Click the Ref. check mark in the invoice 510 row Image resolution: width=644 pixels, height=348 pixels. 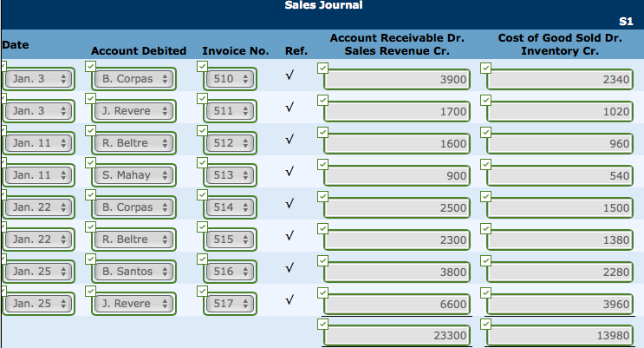[290, 75]
